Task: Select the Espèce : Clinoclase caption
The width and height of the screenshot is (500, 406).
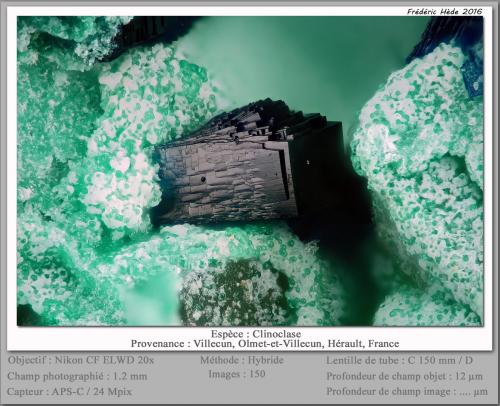Action: 256,334
